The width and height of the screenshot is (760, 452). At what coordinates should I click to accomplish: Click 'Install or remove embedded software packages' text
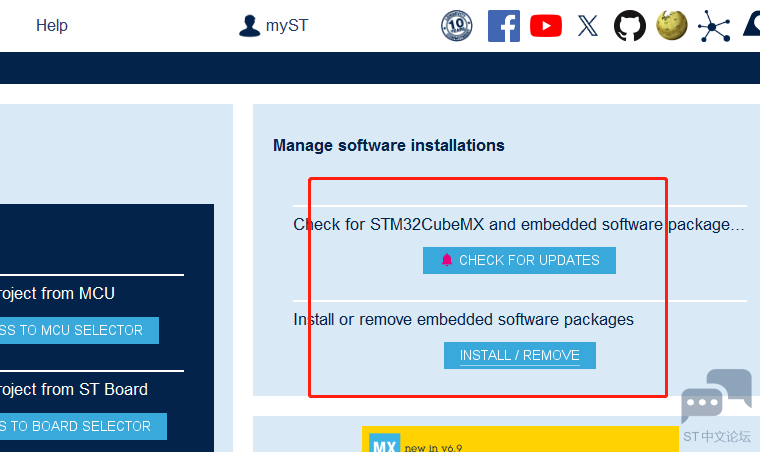tap(463, 320)
